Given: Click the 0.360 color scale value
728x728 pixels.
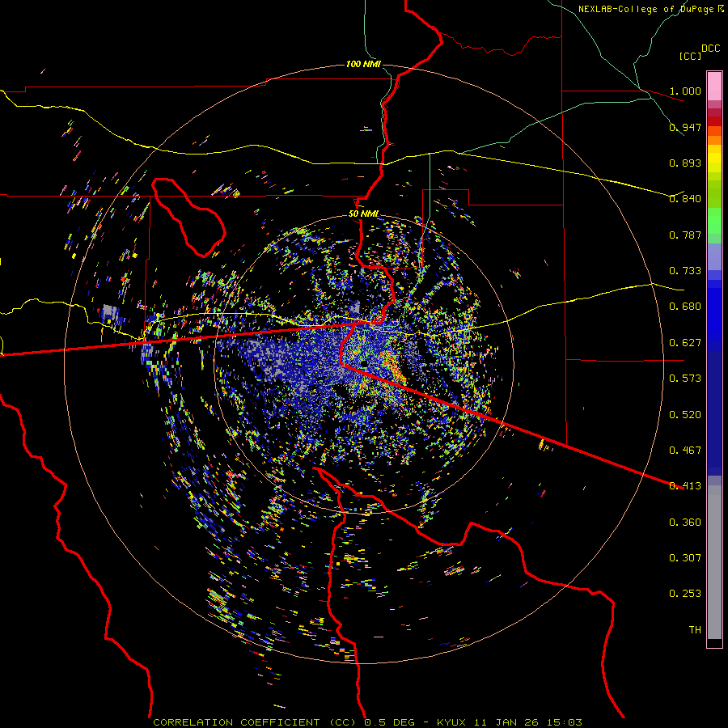Looking at the screenshot, I should (685, 523).
